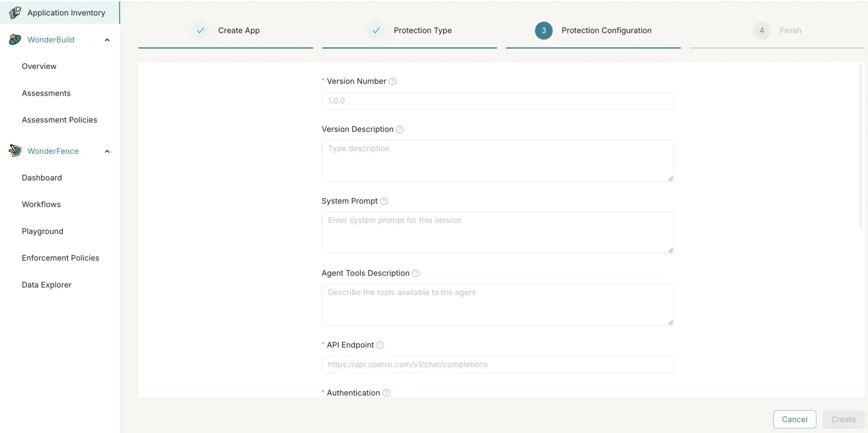Viewport: 868px width, 433px height.
Task: Collapse the WonderBuild section
Action: pyautogui.click(x=107, y=40)
